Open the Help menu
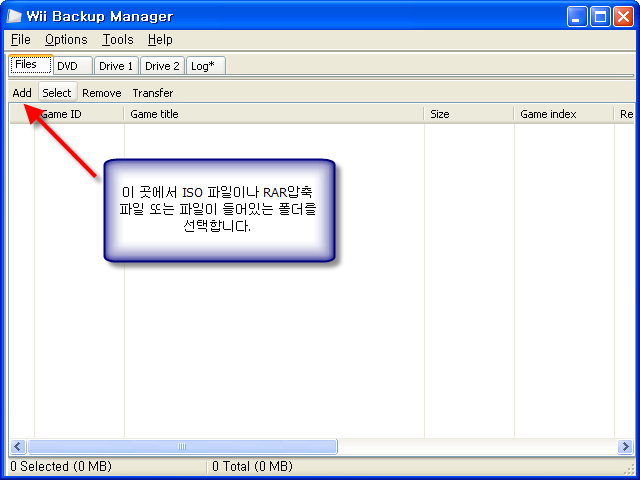The width and height of the screenshot is (640, 480). pos(160,40)
